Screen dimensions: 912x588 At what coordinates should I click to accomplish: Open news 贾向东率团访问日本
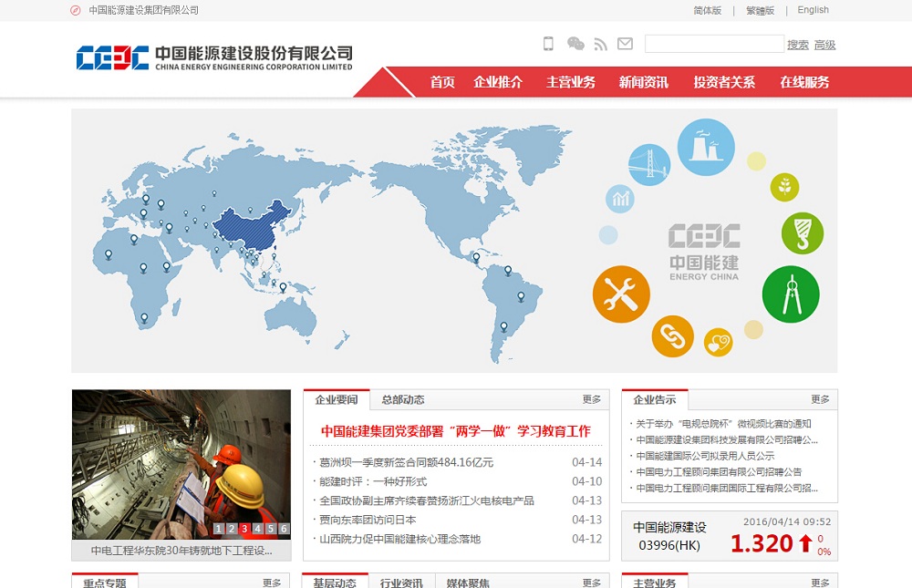pos(368,520)
